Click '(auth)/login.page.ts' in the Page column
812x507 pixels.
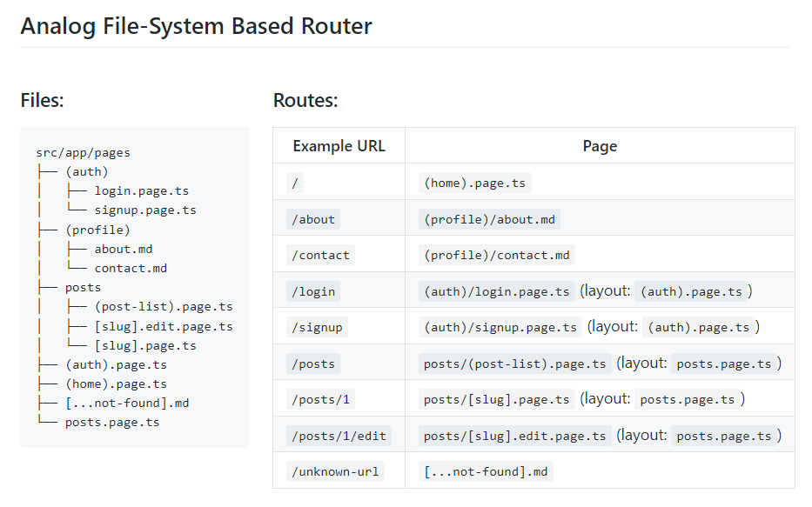point(497,292)
